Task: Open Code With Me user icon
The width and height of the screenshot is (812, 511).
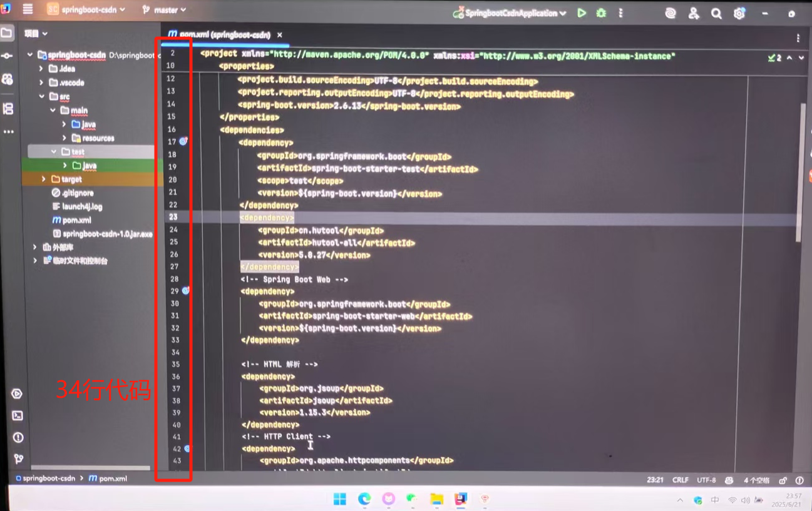Action: (x=694, y=13)
